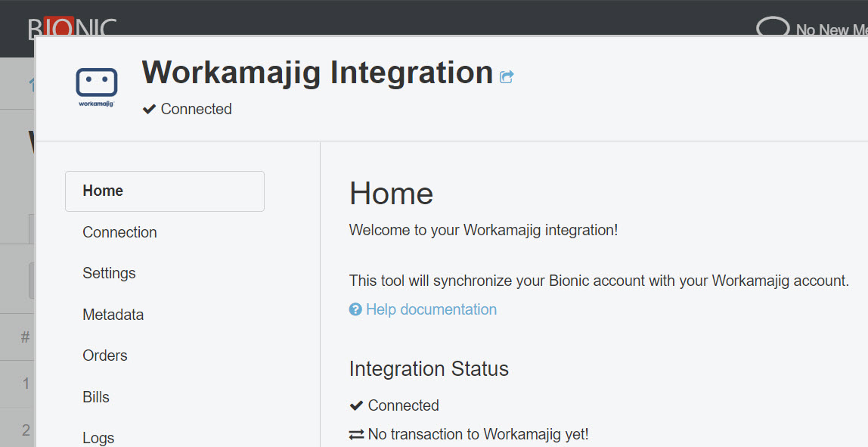Switch to the Metadata section

[x=113, y=315]
